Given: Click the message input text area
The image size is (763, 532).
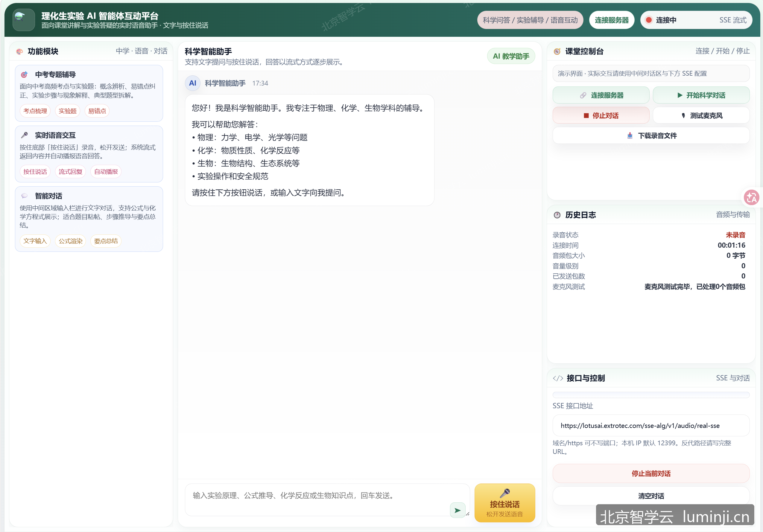Looking at the screenshot, I should click(x=327, y=500).
